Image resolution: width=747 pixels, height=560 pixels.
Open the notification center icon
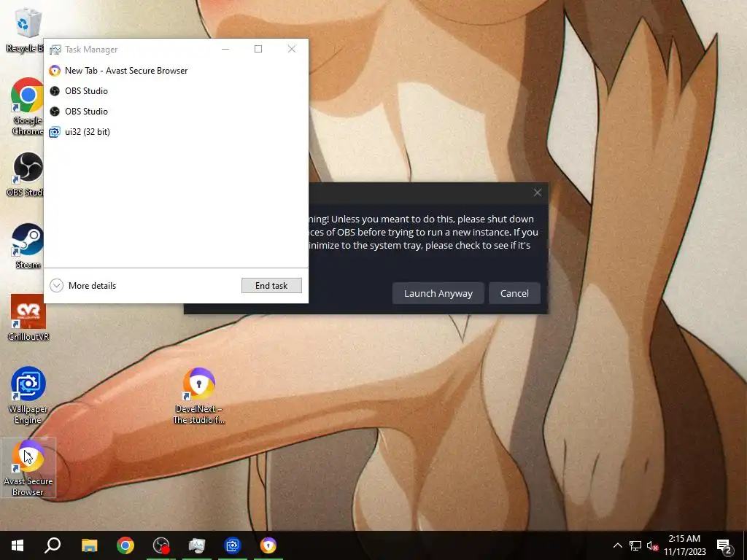pyautogui.click(x=724, y=545)
